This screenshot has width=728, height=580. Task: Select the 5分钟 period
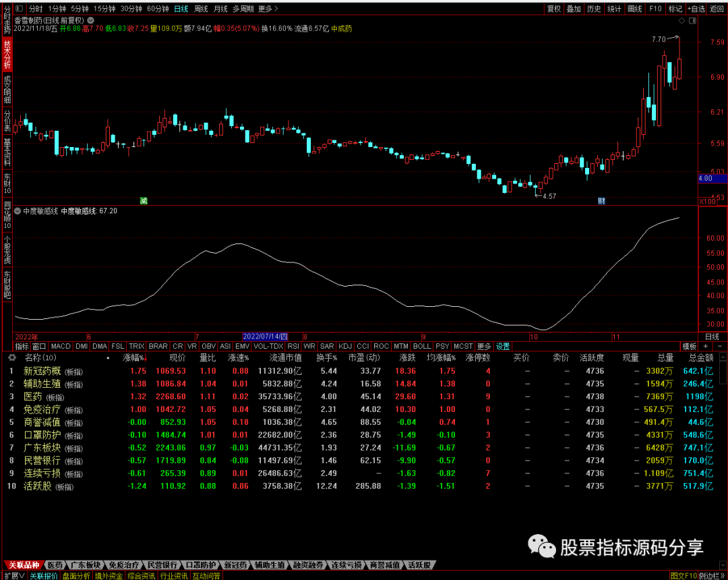click(x=80, y=8)
